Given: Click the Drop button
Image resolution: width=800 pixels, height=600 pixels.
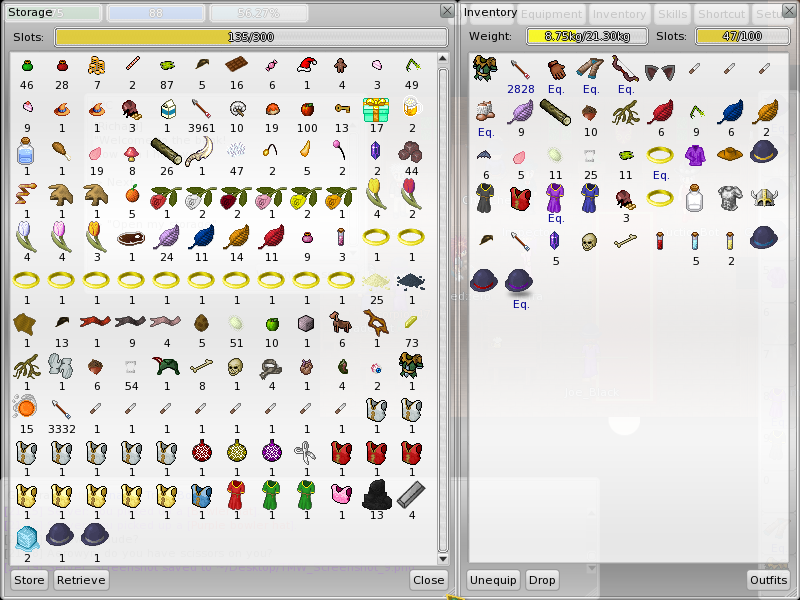Looking at the screenshot, I should [x=542, y=580].
